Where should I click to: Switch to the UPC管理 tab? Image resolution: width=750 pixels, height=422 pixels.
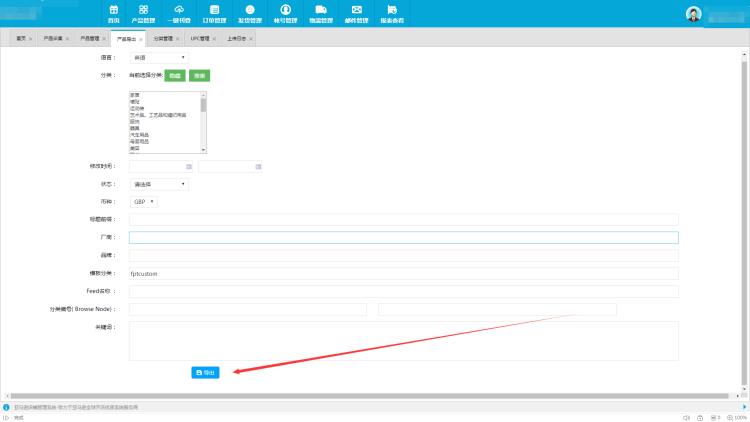tap(200, 38)
